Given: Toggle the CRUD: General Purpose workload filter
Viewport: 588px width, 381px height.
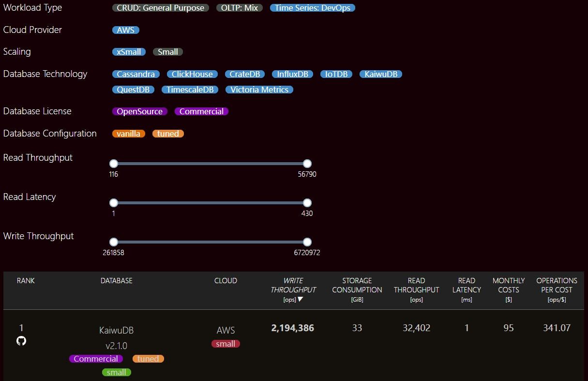Looking at the screenshot, I should (161, 8).
